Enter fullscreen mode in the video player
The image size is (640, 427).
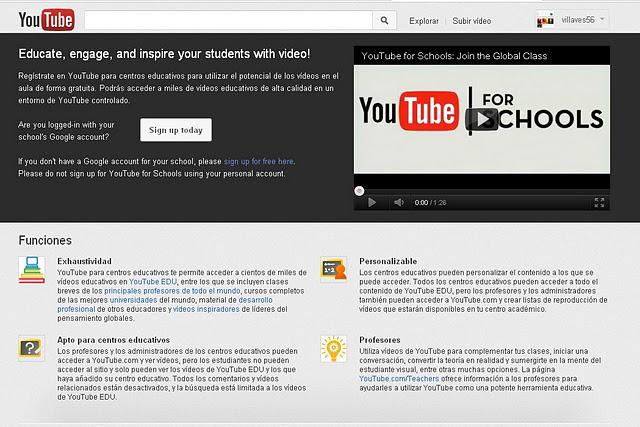pyautogui.click(x=599, y=202)
